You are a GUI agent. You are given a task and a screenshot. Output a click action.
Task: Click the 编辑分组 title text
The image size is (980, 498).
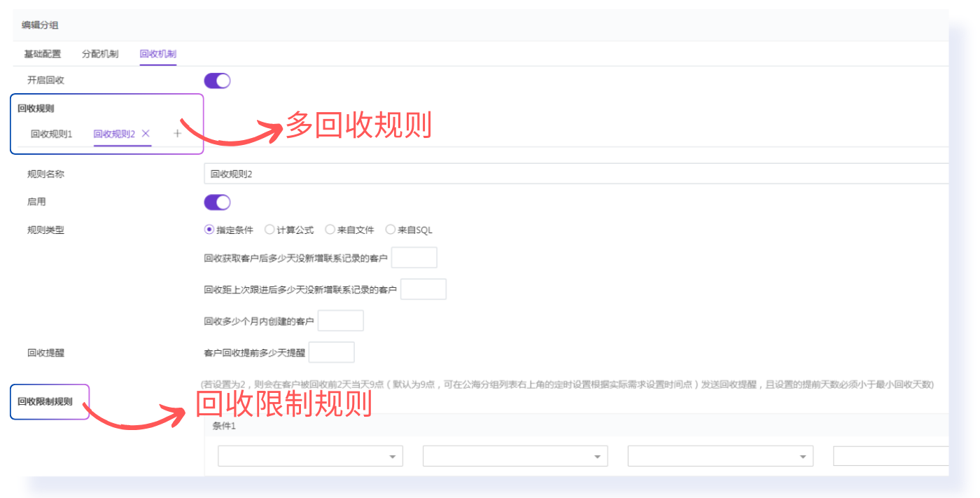(40, 25)
